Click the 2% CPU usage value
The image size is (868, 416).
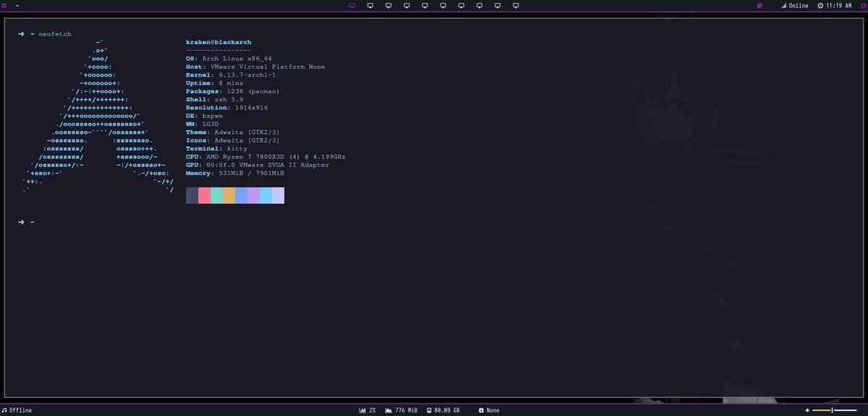point(372,410)
